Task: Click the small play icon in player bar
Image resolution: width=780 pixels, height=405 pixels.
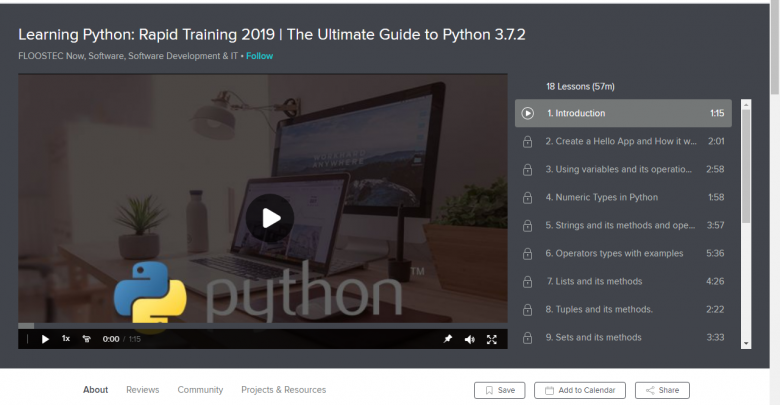Action: click(x=45, y=339)
